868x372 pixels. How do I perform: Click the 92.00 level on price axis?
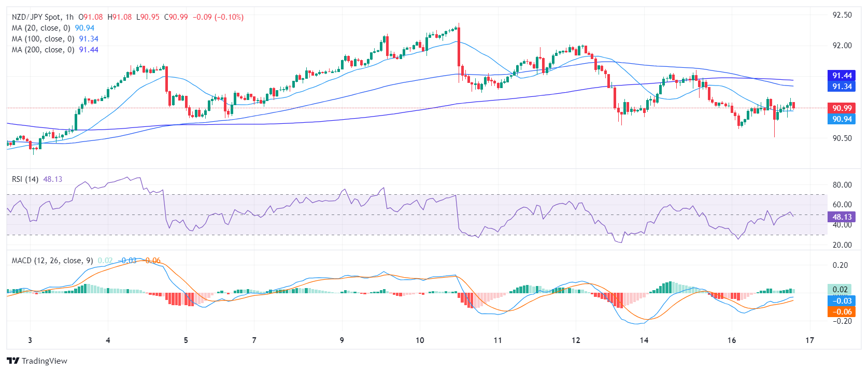pos(842,46)
